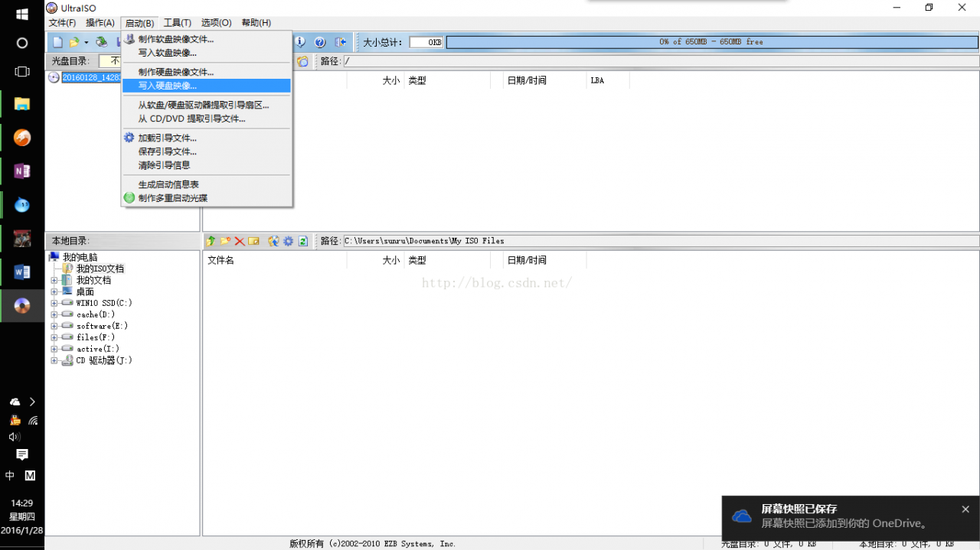Click the upper 路径 path field showing /
The height and width of the screenshot is (550, 980).
[x=661, y=61]
